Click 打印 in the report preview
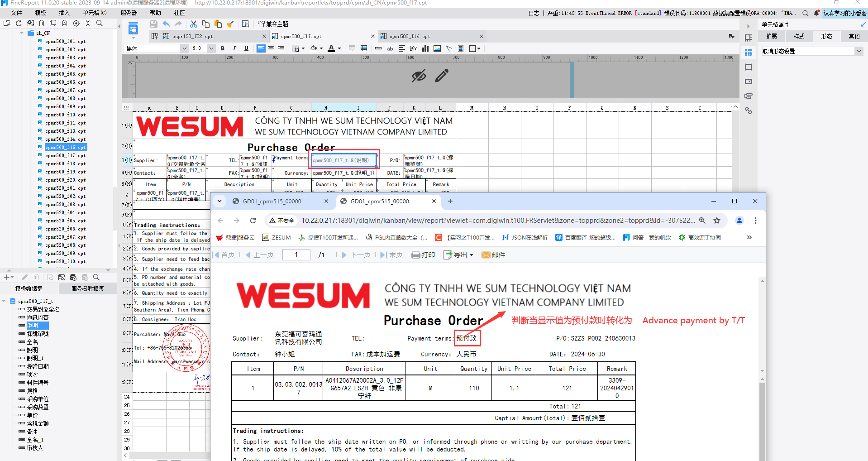 (x=423, y=255)
